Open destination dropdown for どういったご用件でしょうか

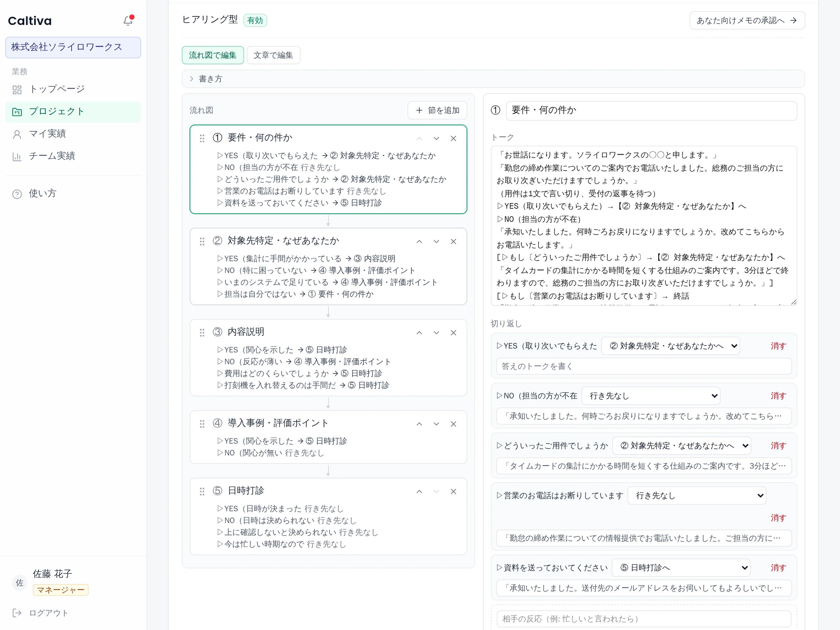click(682, 446)
